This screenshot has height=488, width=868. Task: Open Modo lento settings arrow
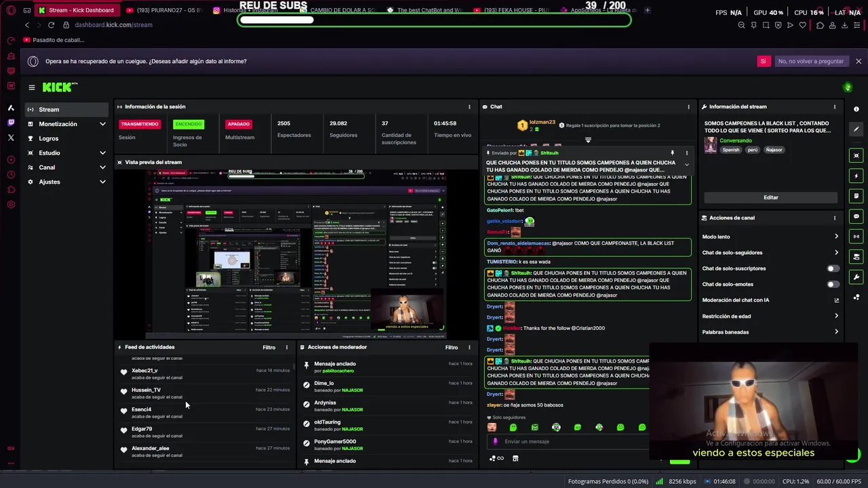point(836,237)
